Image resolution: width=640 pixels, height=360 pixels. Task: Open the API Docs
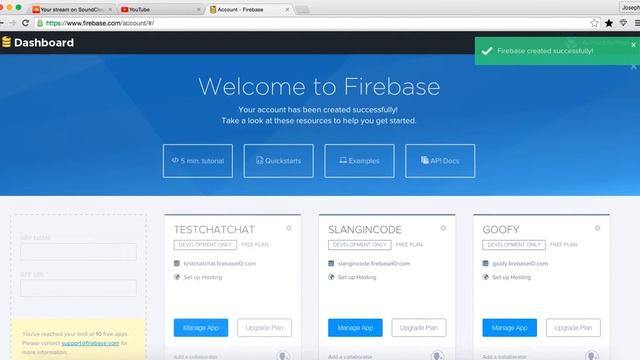(x=440, y=161)
